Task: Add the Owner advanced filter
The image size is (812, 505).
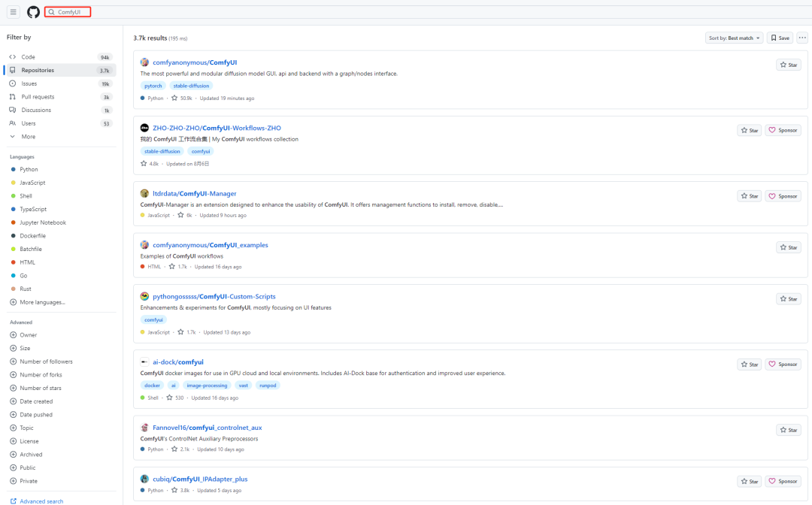Action: coord(24,334)
